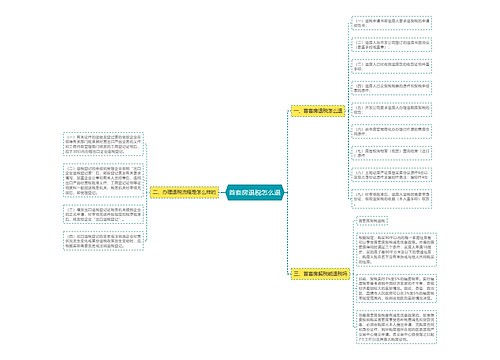Select yellow node 二、办理退税流程是怎么样的

(x=184, y=192)
